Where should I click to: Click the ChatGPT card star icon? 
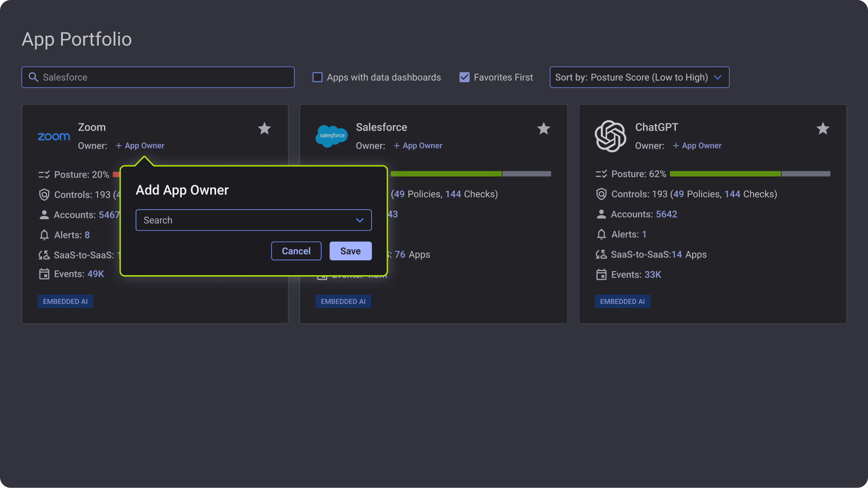[x=823, y=129]
